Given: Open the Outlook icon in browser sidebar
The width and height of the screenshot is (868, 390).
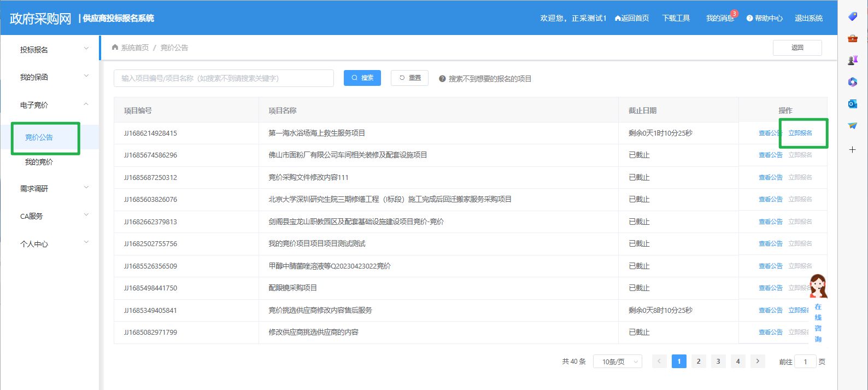Looking at the screenshot, I should click(x=852, y=104).
